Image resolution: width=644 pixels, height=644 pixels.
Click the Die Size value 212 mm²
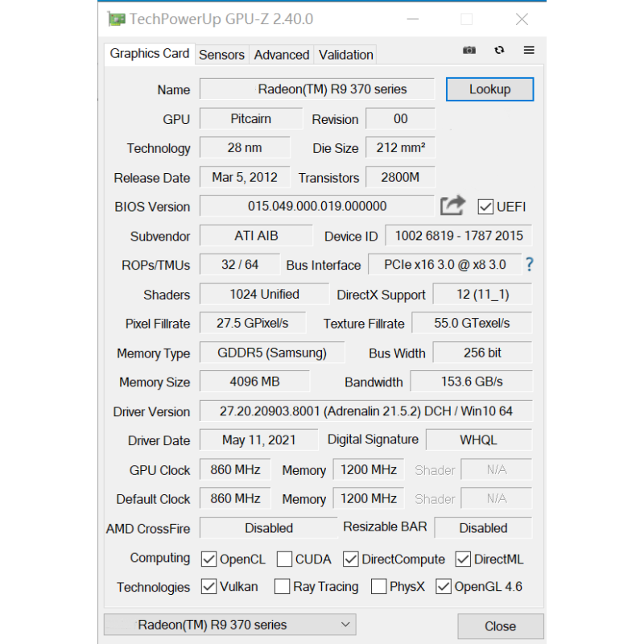point(400,147)
